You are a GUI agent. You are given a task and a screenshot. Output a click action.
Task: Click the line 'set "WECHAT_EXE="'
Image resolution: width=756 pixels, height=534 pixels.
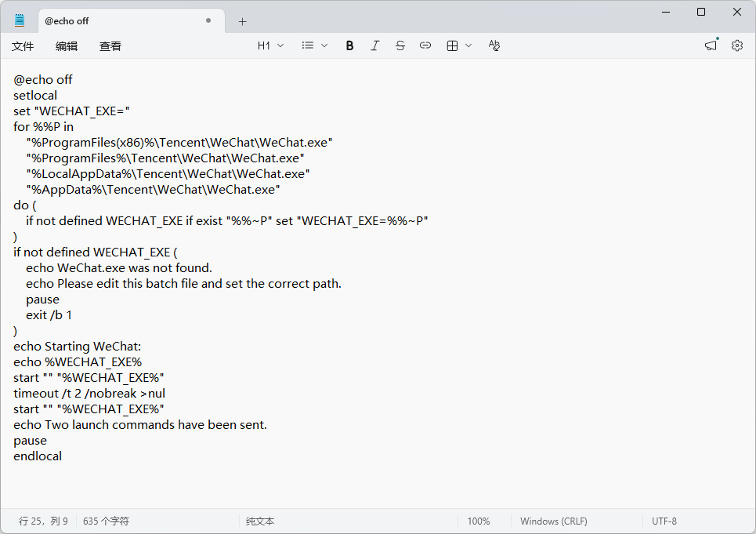click(x=71, y=111)
